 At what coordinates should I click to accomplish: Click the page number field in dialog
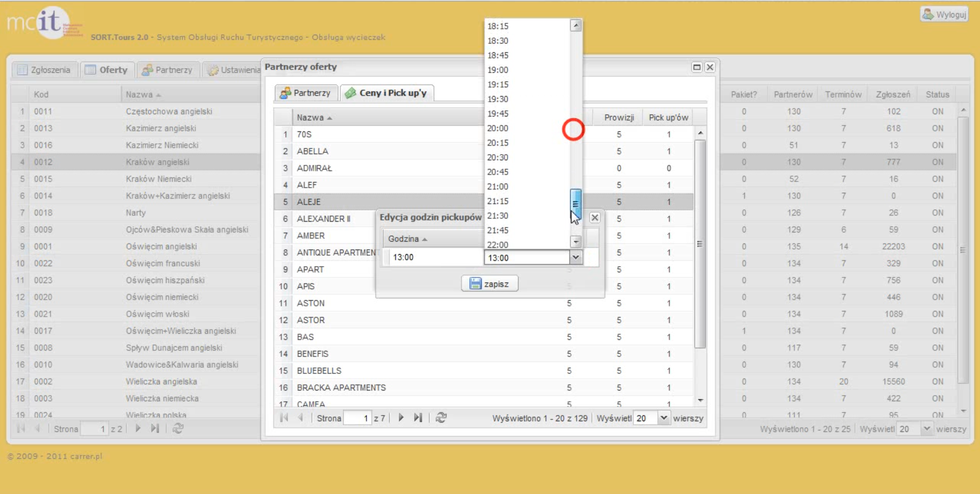(x=358, y=418)
